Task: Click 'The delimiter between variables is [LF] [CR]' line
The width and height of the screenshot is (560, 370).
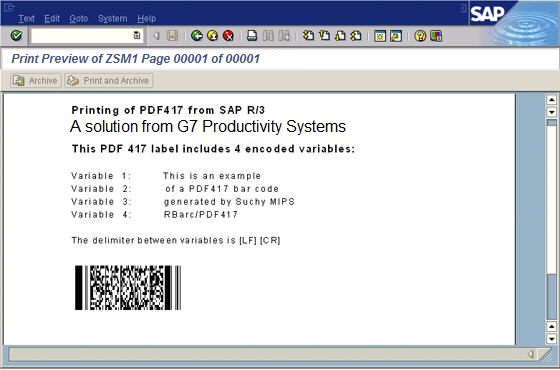Action: [x=176, y=240]
